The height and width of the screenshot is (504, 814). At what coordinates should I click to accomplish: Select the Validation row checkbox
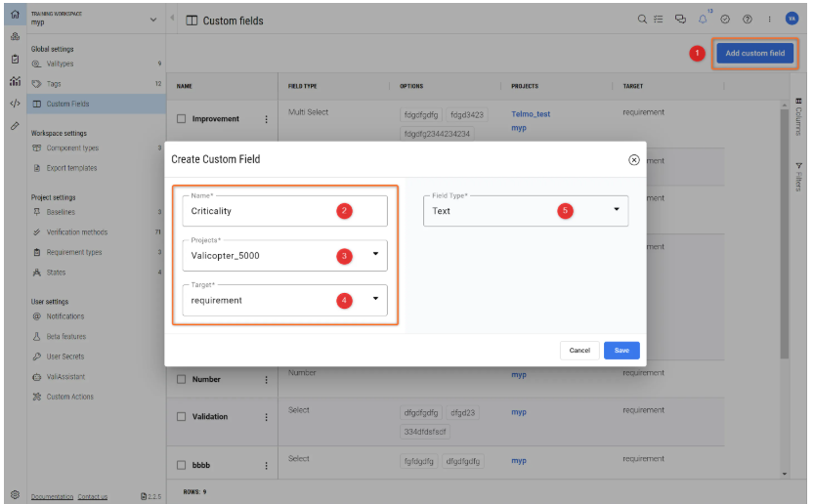tap(181, 417)
